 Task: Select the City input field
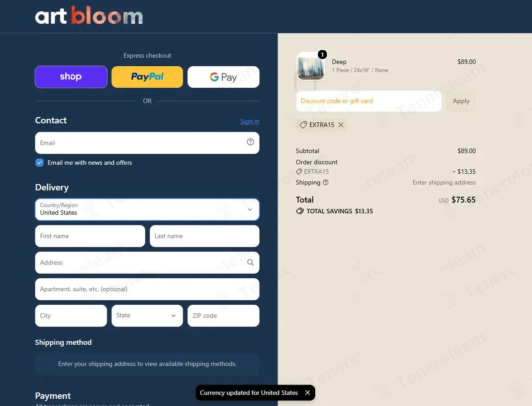point(71,316)
